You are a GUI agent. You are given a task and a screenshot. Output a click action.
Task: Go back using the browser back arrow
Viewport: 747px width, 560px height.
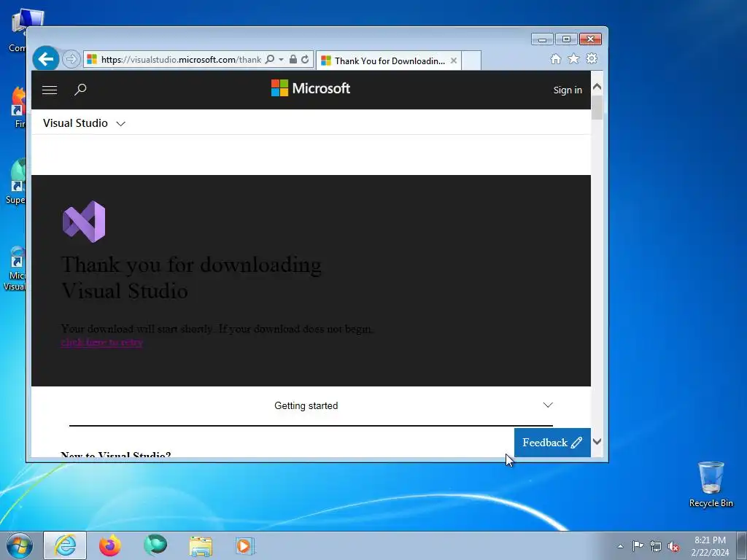point(46,59)
